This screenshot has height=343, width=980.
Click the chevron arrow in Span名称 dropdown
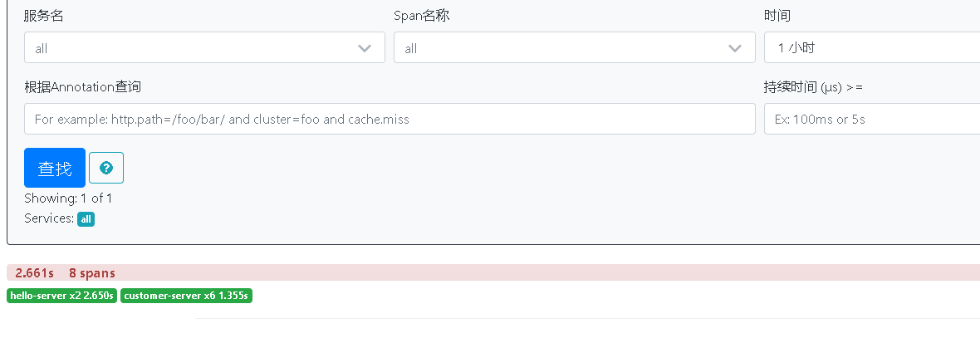pyautogui.click(x=735, y=48)
